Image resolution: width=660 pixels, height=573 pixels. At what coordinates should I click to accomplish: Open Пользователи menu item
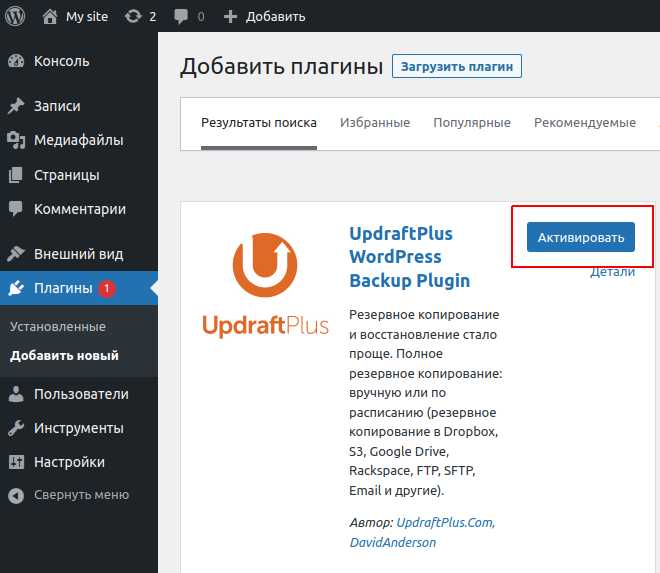(81, 394)
